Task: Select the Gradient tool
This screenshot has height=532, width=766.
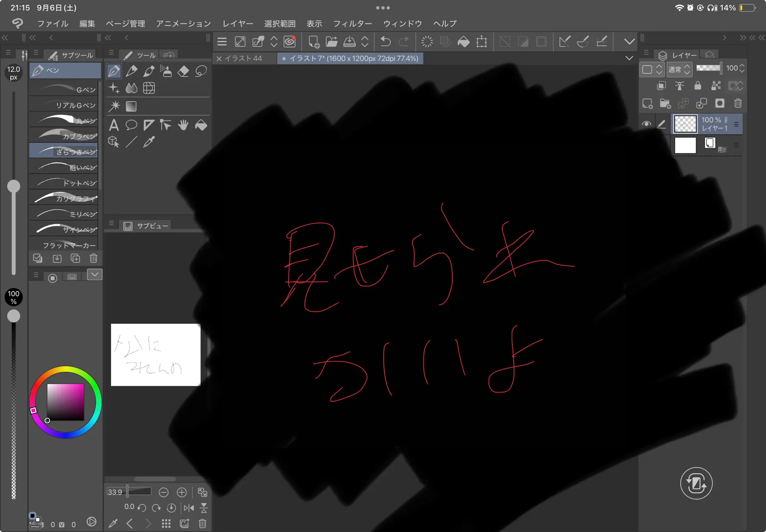Action: click(x=131, y=106)
